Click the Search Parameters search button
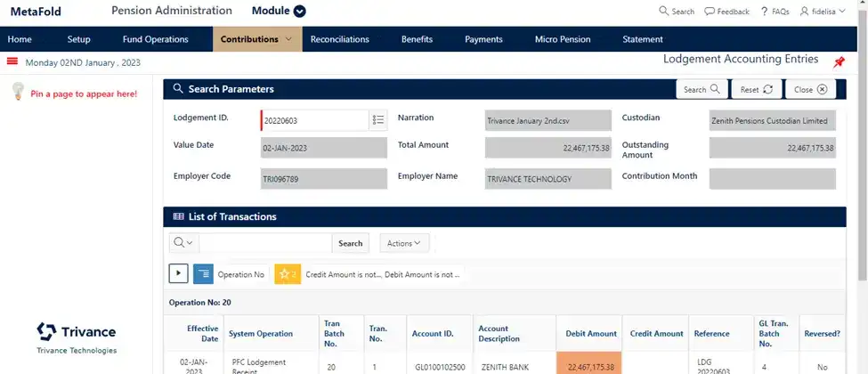 (702, 89)
